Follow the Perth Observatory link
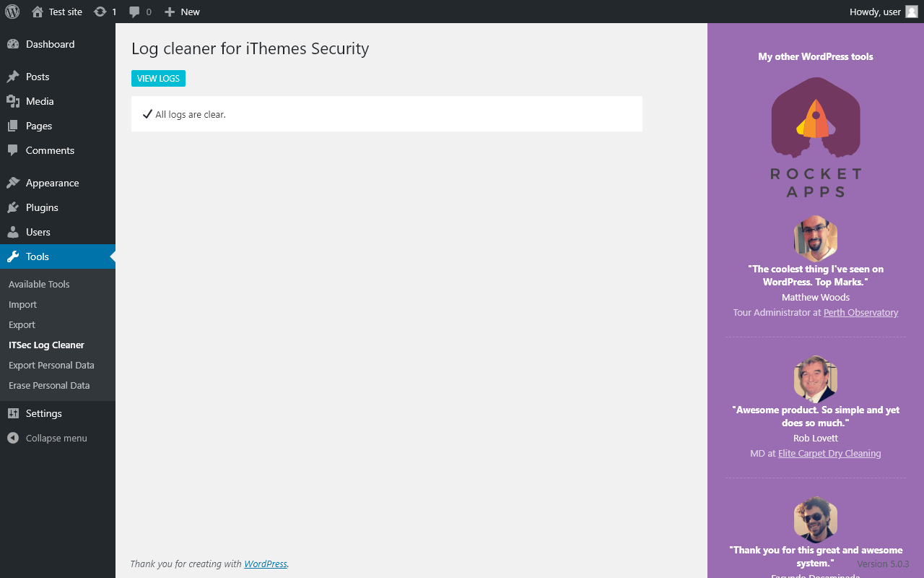 [x=860, y=312]
